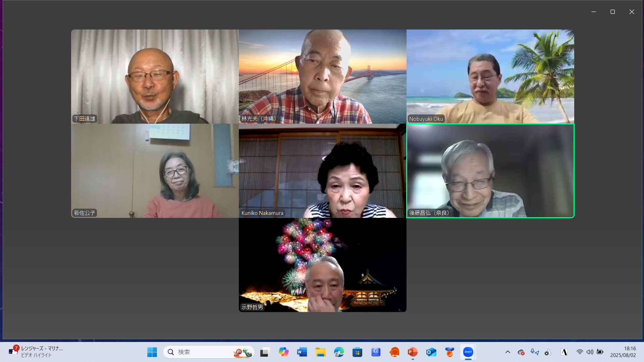
Task: Select the 示野哲男 video tile
Action: (323, 265)
